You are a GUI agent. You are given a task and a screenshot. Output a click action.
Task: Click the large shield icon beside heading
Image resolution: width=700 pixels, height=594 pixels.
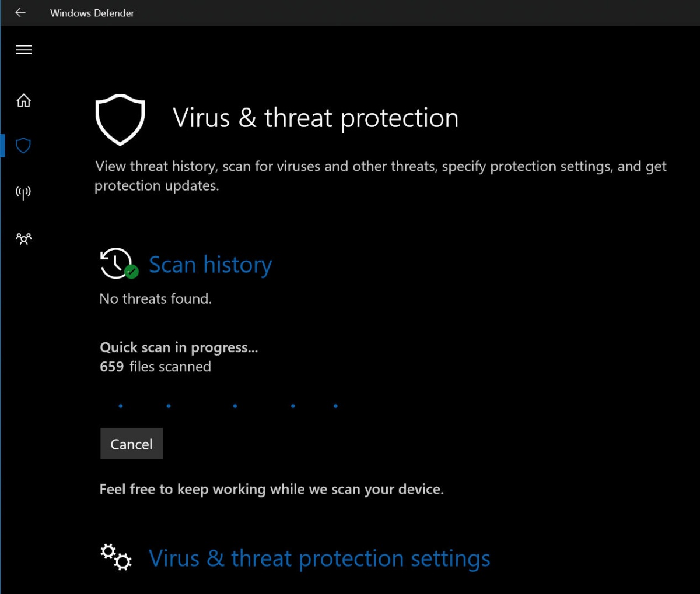120,119
